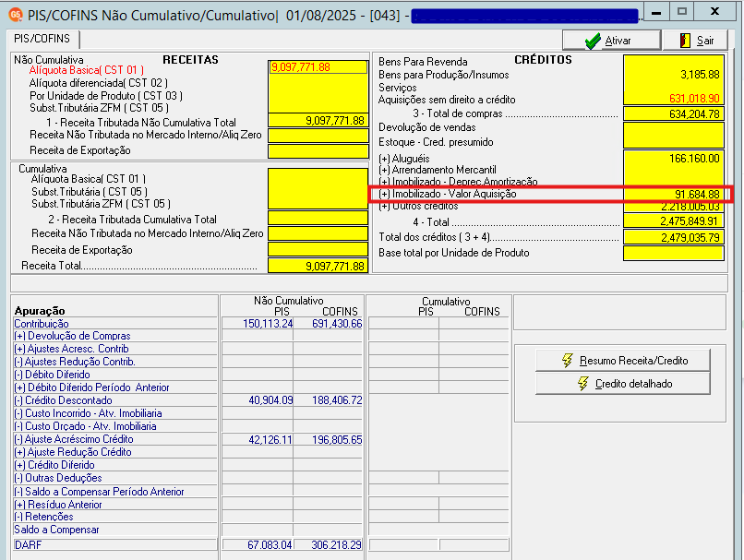This screenshot has height=560, width=744.
Task: Click (-) Custo Orçado - Atv. Imobiliaria label
Action: (85, 426)
